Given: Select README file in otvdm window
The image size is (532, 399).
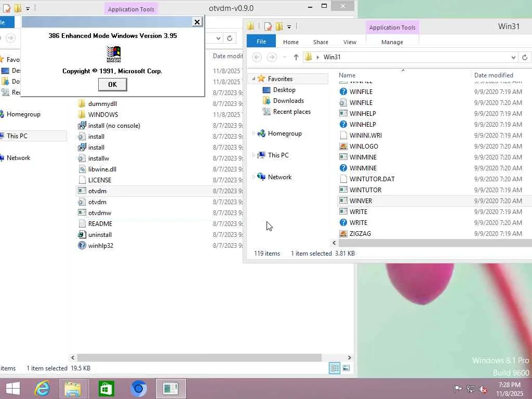Looking at the screenshot, I should (100, 223).
